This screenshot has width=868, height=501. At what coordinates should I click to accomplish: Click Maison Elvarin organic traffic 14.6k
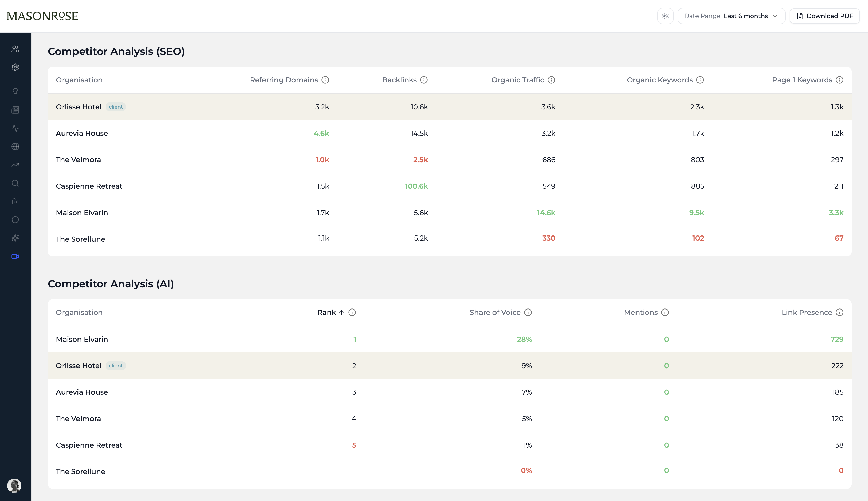[546, 213]
